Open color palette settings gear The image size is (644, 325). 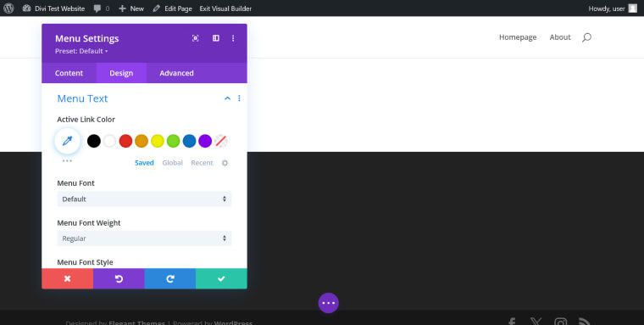(x=225, y=163)
